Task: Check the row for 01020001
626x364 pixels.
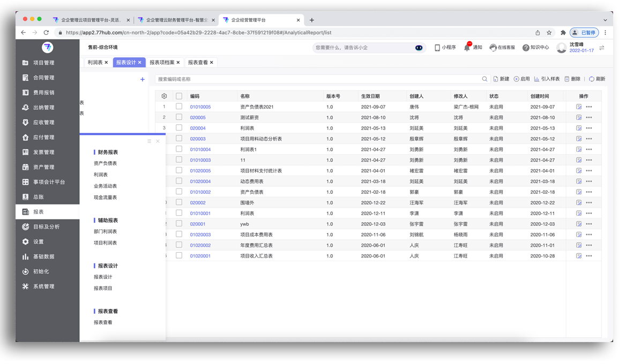Action: click(x=179, y=255)
